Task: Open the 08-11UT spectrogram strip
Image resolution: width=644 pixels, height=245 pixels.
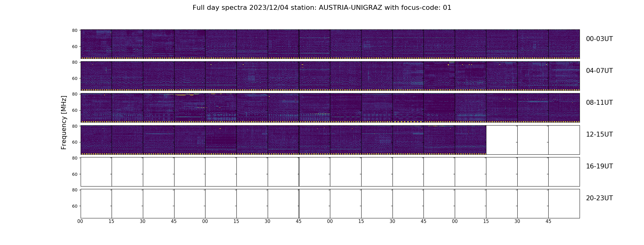Action: 330,108
